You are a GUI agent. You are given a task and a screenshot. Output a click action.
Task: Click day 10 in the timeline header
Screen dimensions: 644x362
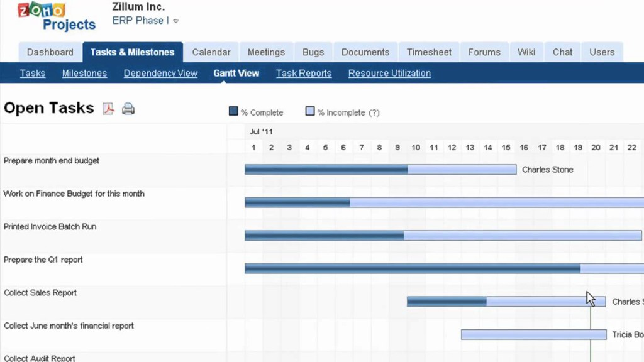416,147
